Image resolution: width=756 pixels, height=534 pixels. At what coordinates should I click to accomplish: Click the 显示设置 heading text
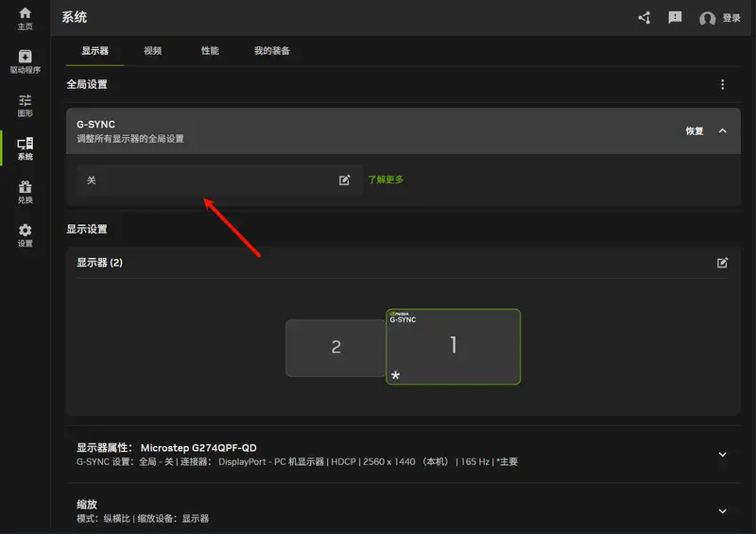[87, 229]
